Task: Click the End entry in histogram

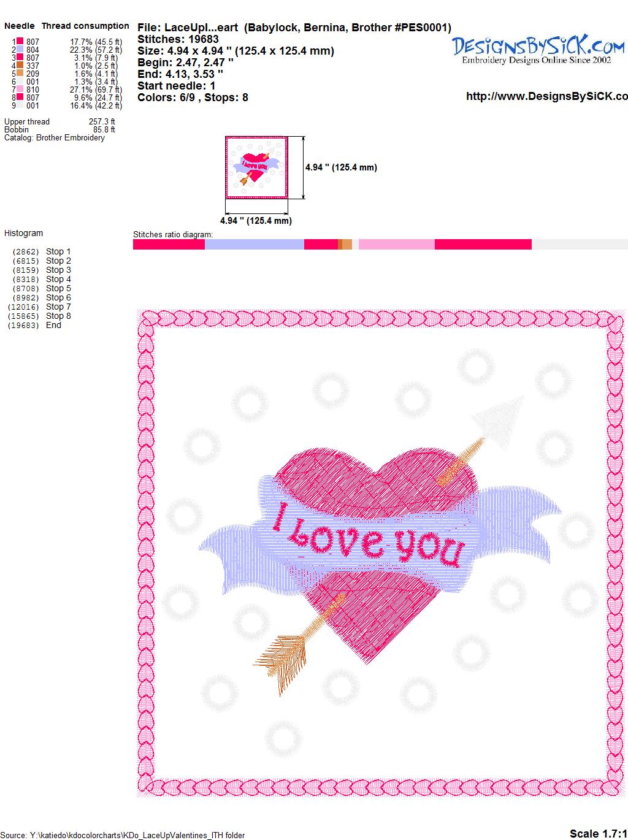Action: click(x=53, y=325)
